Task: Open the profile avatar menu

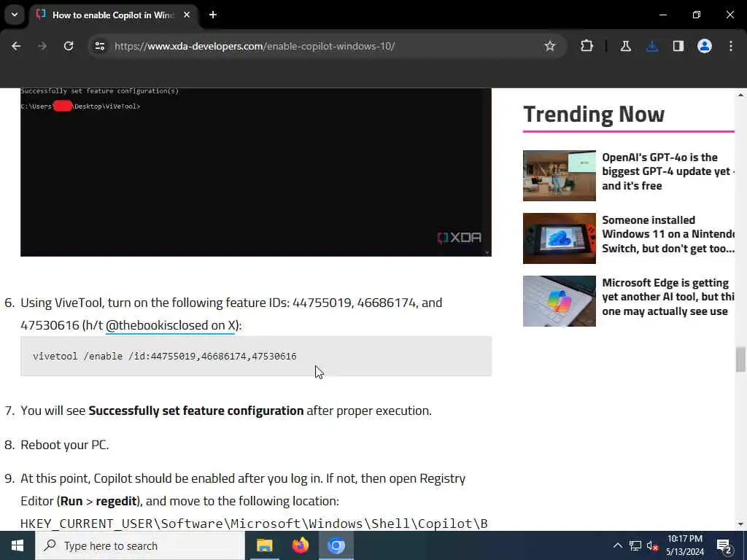Action: 705,46
